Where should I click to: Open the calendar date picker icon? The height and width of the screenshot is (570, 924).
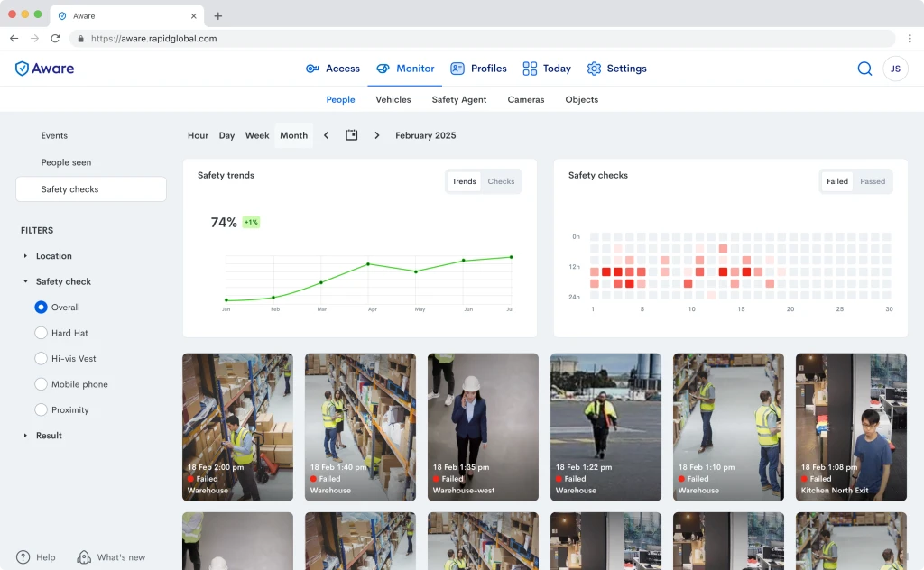tap(351, 135)
